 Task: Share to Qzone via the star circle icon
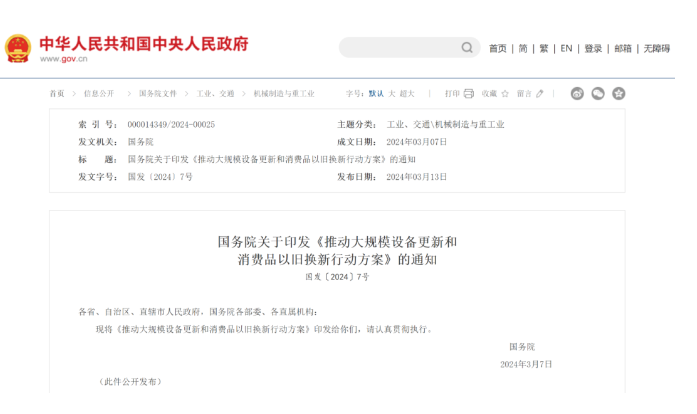619,94
